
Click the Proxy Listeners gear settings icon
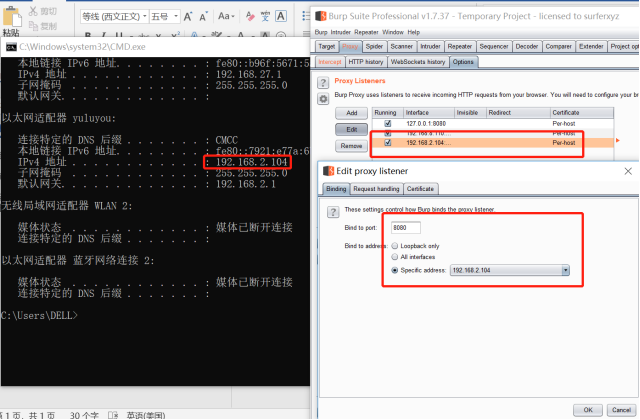[x=323, y=99]
